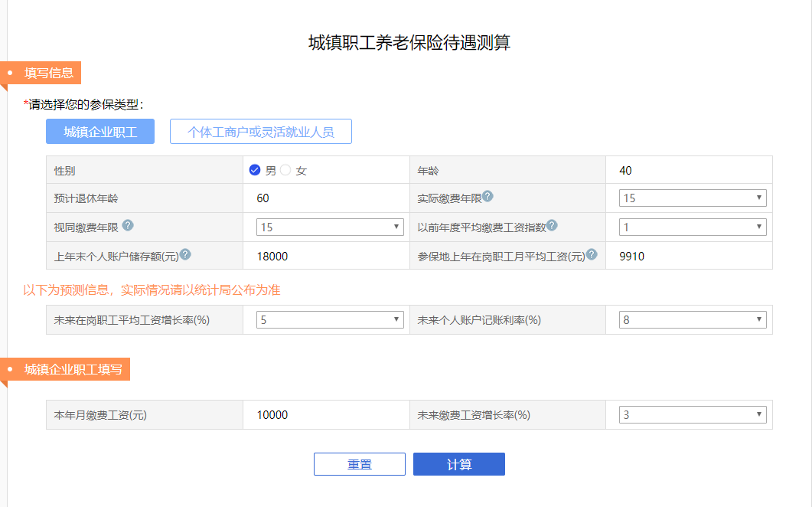Click the 重置 reset button

(359, 464)
